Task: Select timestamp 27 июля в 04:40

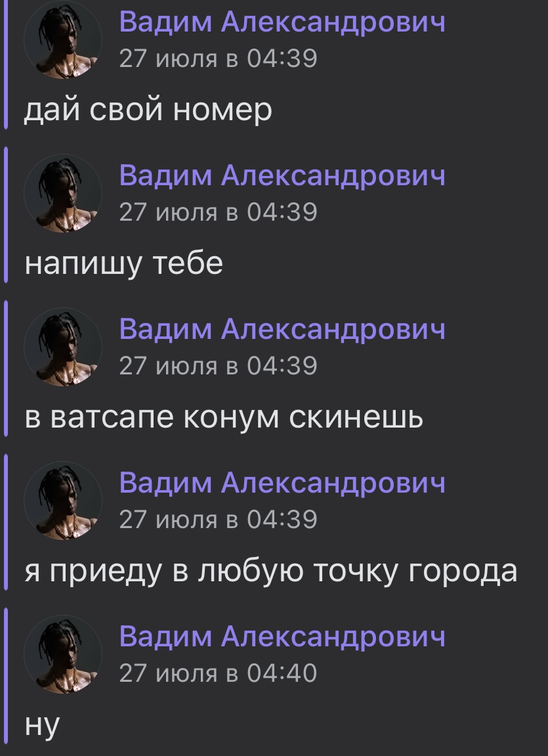Action: tap(218, 673)
